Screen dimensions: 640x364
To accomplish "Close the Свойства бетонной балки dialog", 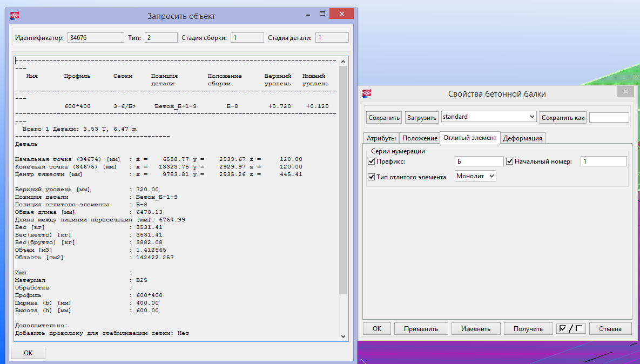I will [626, 92].
